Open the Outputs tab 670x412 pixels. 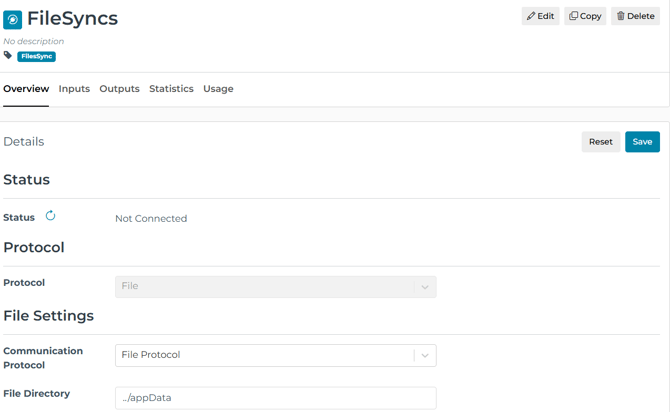pyautogui.click(x=120, y=89)
